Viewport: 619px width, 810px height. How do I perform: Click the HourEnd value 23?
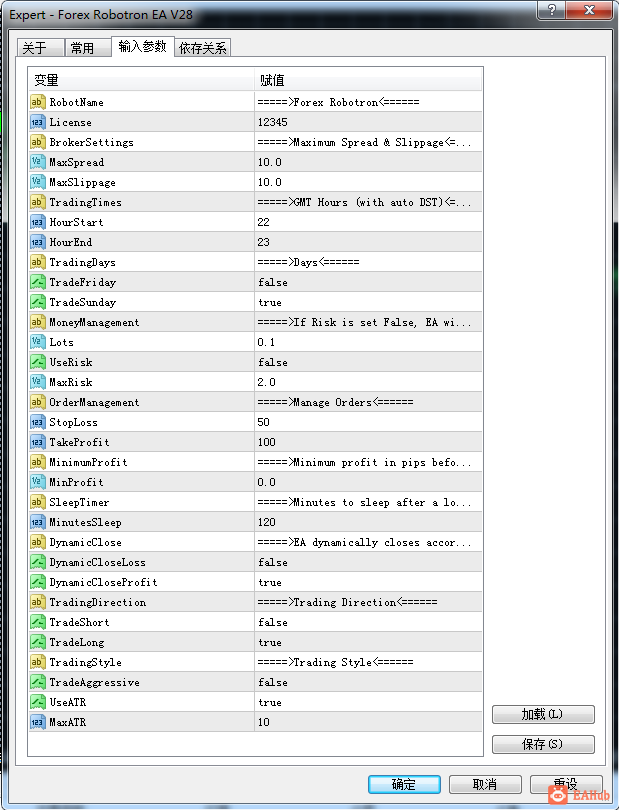[264, 242]
